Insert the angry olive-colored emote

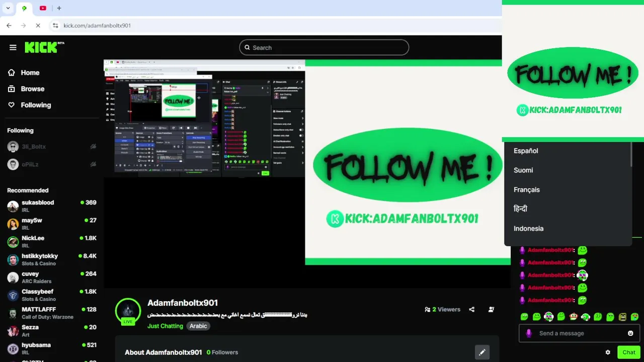[x=622, y=317]
